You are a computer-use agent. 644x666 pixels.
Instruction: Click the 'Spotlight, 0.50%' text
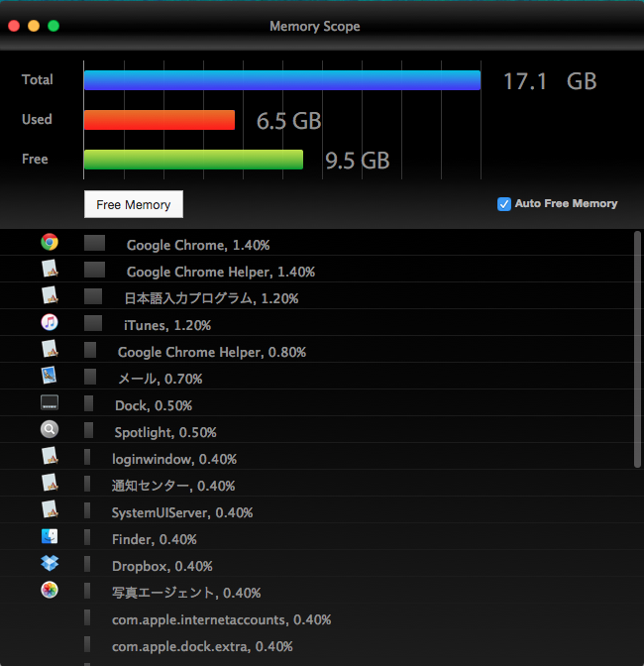[165, 432]
